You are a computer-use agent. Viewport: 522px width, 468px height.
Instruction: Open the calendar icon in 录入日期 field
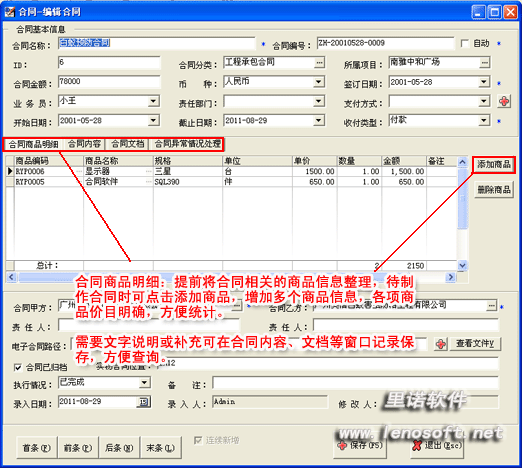[x=143, y=402]
